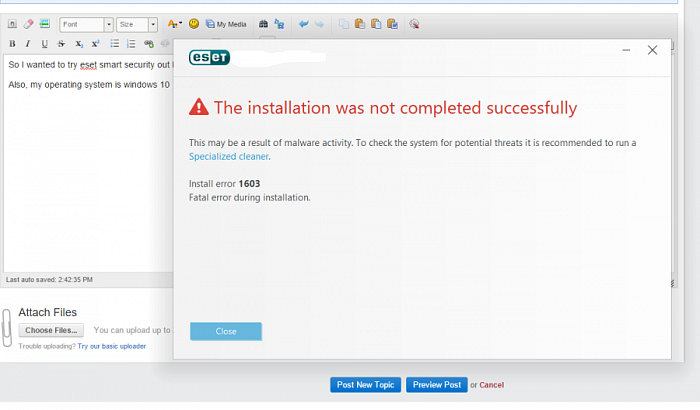700x410 pixels.
Task: Open the Specialized cleaner link in ESET dialog
Action: click(x=229, y=156)
